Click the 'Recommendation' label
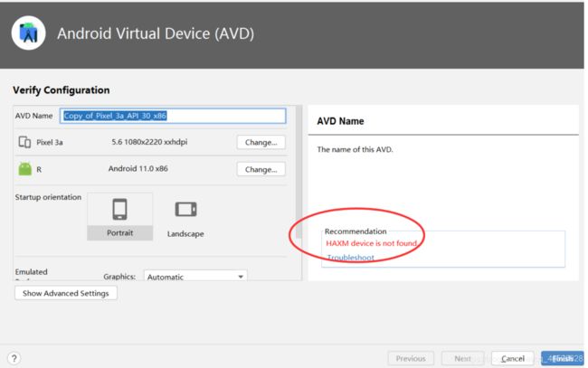The image size is (588, 368). tap(356, 231)
